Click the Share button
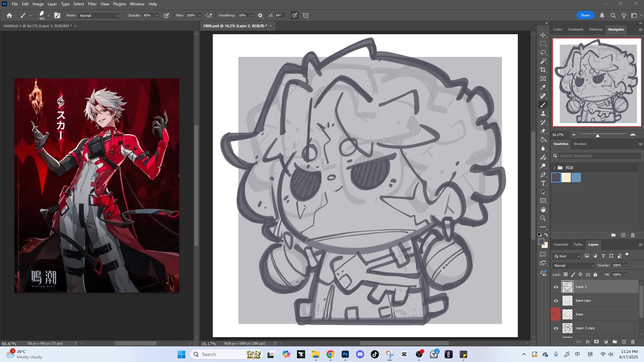644x362 pixels. [x=585, y=15]
